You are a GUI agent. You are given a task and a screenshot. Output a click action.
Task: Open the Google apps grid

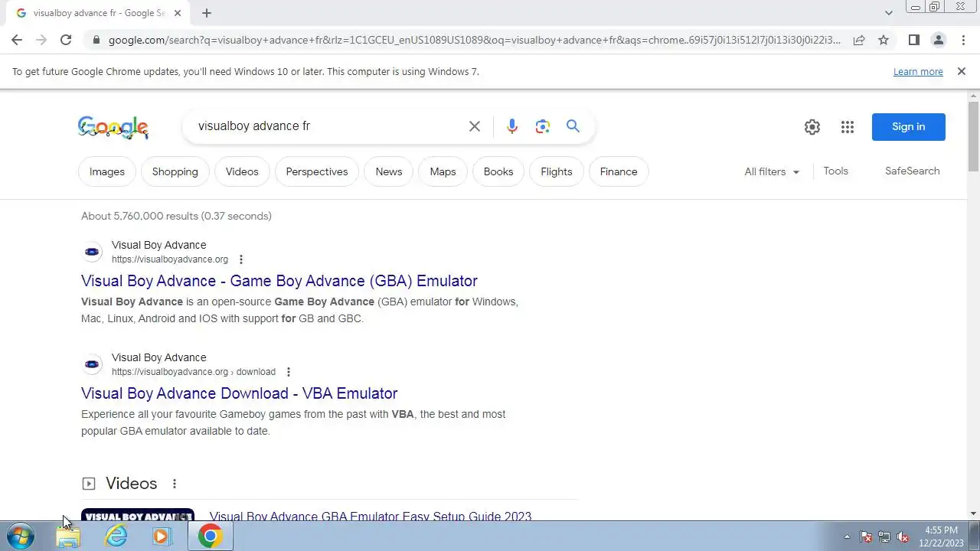(848, 127)
